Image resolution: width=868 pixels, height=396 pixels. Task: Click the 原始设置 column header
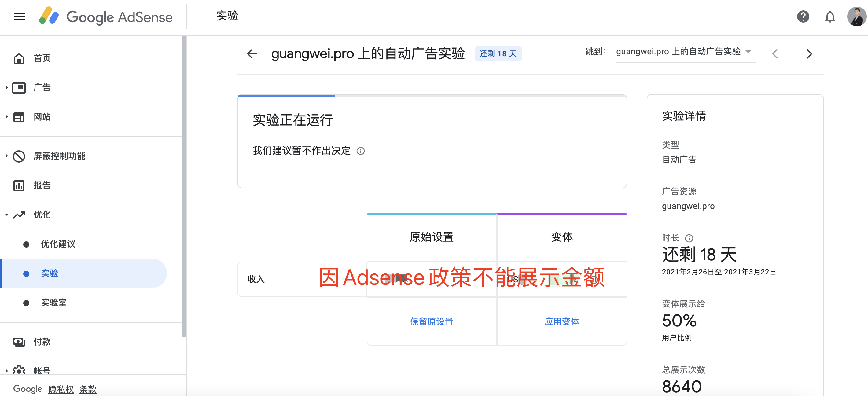pos(432,237)
